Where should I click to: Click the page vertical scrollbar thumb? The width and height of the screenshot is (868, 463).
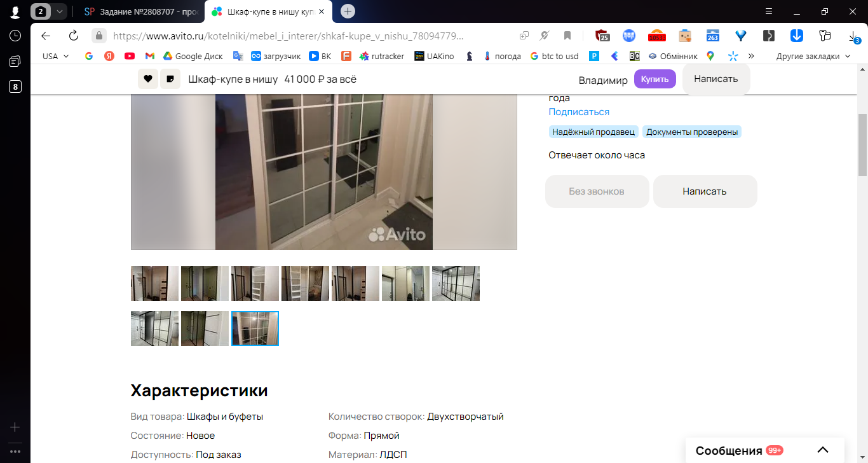point(862,145)
